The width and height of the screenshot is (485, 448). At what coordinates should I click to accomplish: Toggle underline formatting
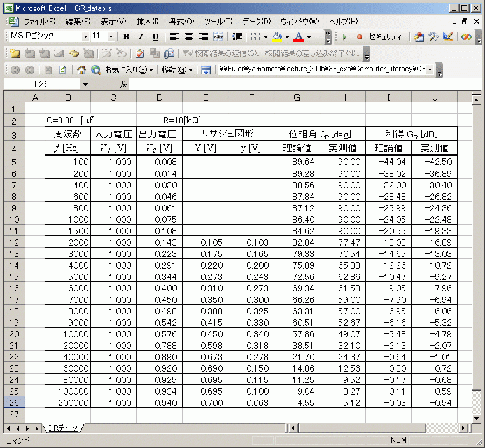(155, 37)
